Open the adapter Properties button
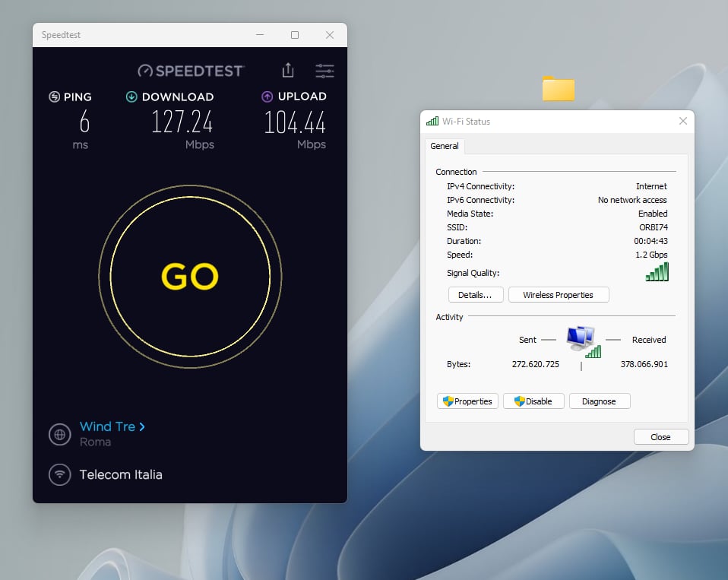 click(467, 401)
